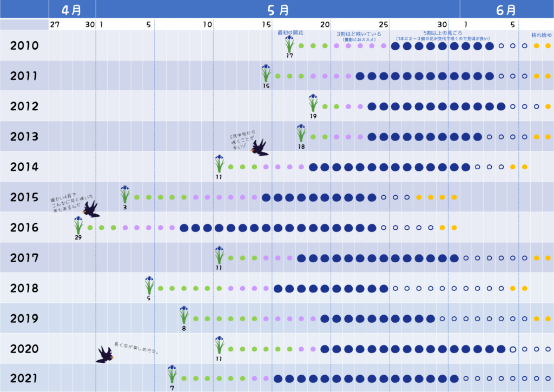Select the 2016 iris icon labeled 29
The width and height of the screenshot is (554, 392).
pyautogui.click(x=79, y=224)
